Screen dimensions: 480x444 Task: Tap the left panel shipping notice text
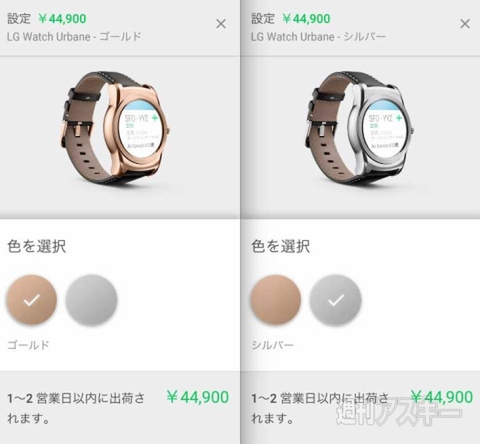click(76, 408)
